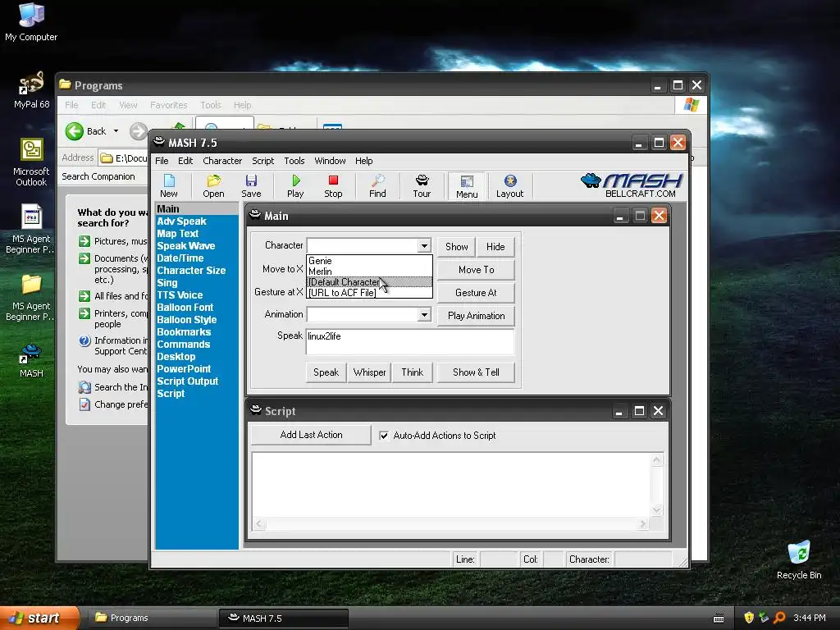This screenshot has width=840, height=630.
Task: Click the Whisper button
Action: (370, 372)
